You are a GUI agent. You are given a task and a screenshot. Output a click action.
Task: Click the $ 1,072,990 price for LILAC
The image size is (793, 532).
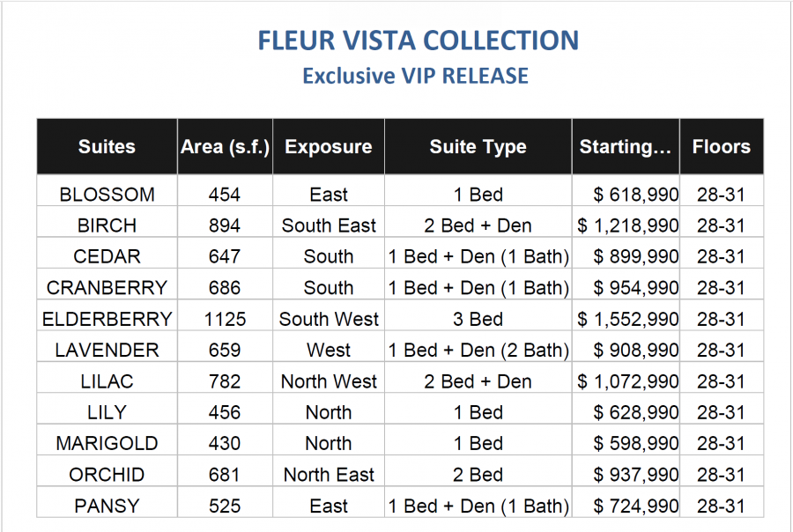pyautogui.click(x=627, y=381)
